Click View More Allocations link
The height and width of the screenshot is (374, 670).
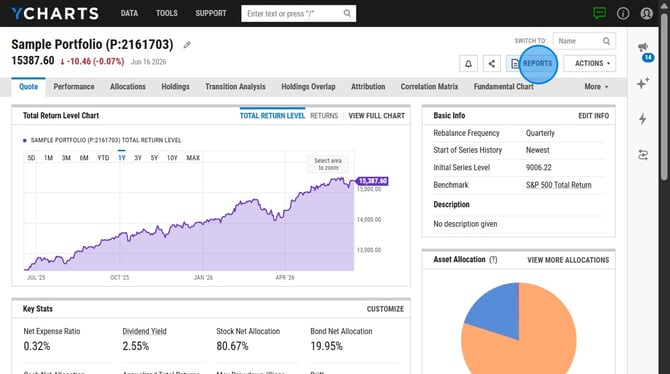click(x=568, y=260)
